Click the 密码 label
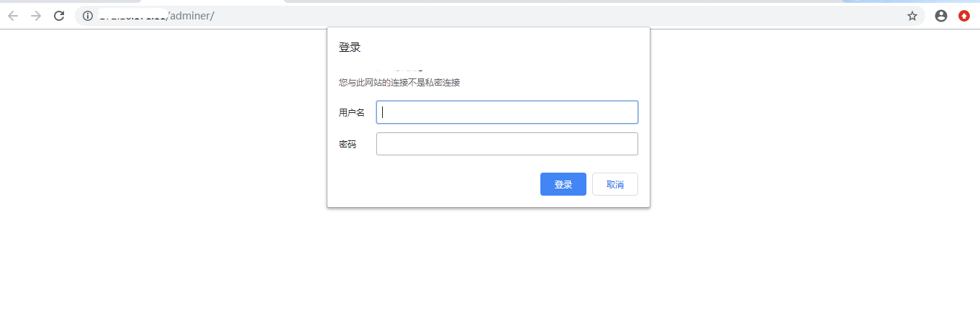Viewport: 980px width, 328px height. click(348, 145)
